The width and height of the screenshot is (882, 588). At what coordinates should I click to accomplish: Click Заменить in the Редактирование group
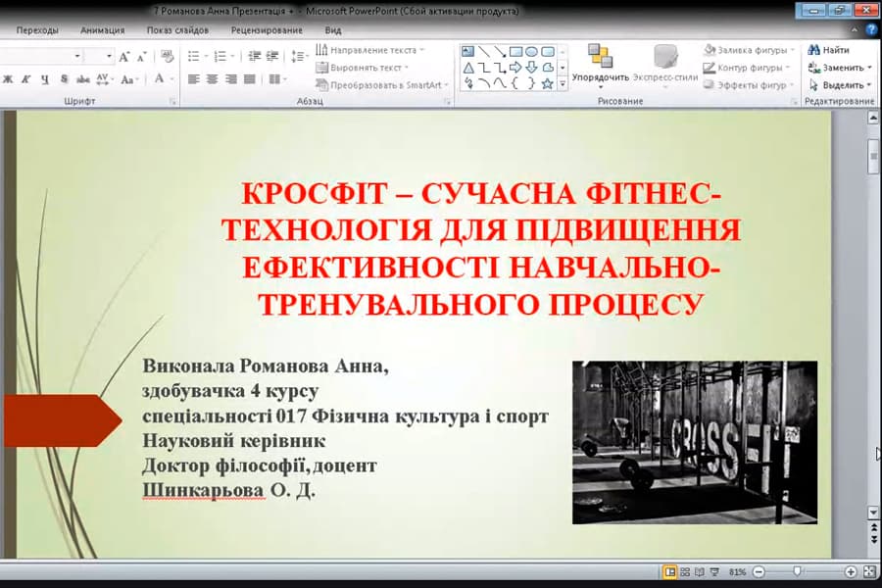(839, 66)
